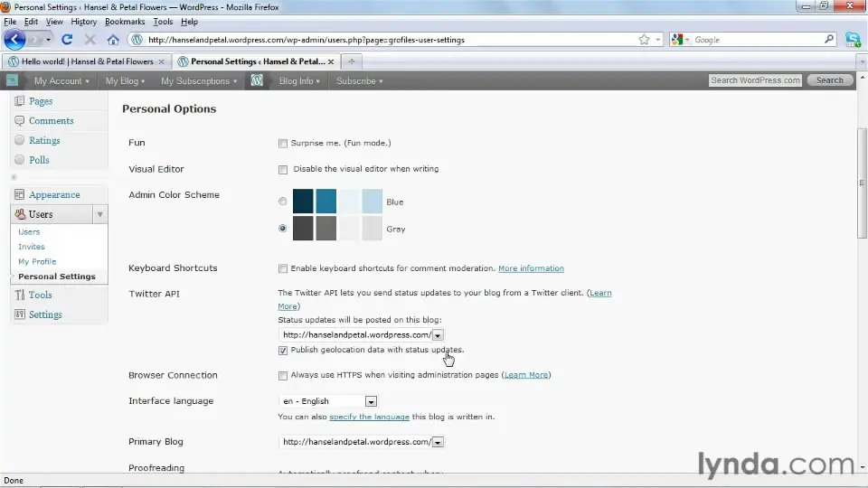Image resolution: width=868 pixels, height=488 pixels.
Task: Click the WordPress logo in the admin bar
Action: 257,80
